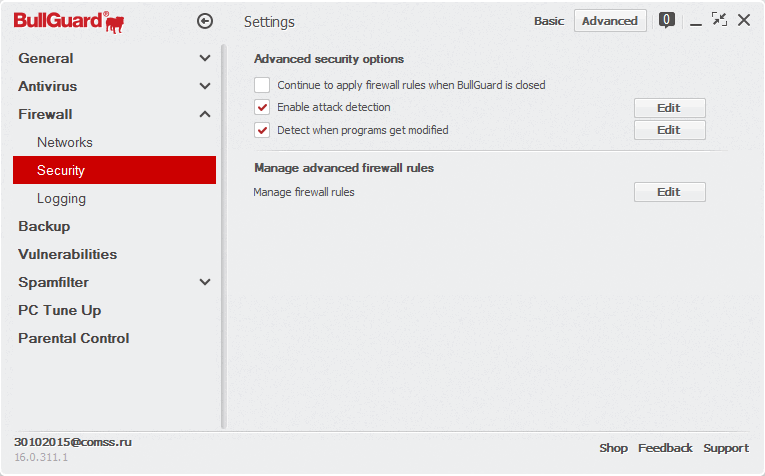Edit attack detection settings
The width and height of the screenshot is (765, 476).
(x=669, y=108)
